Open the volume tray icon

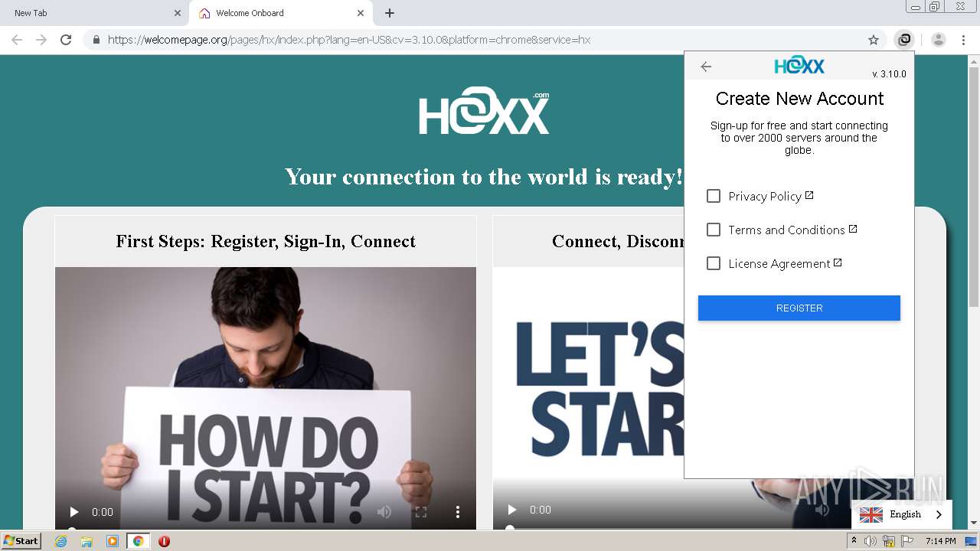[871, 541]
